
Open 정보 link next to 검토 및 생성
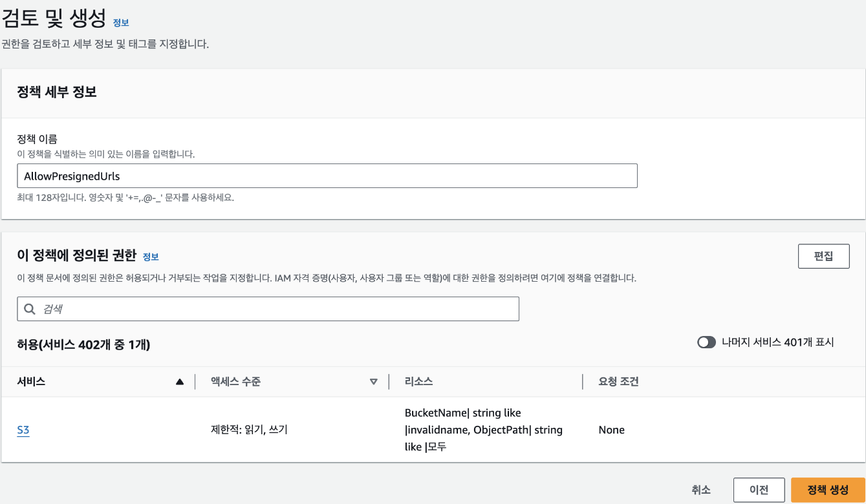(x=121, y=23)
